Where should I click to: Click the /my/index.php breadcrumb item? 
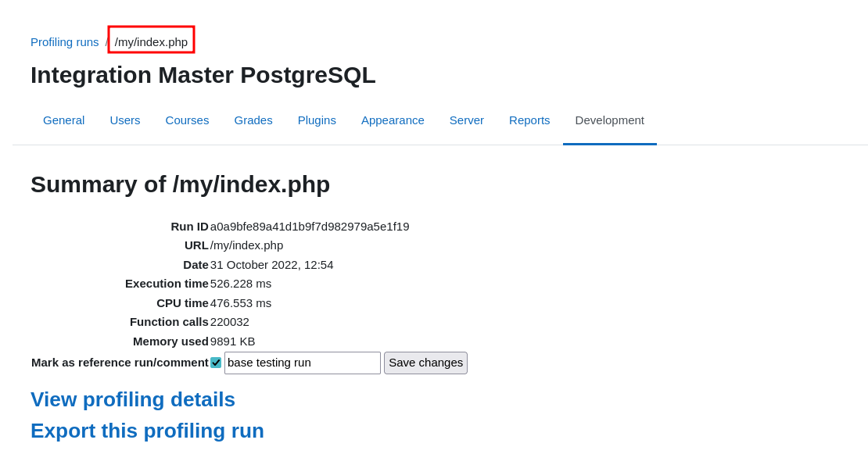point(151,42)
